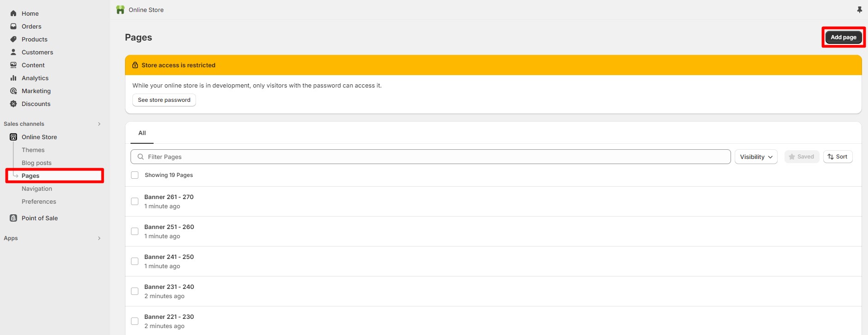Click the Point of Sale icon

13,218
